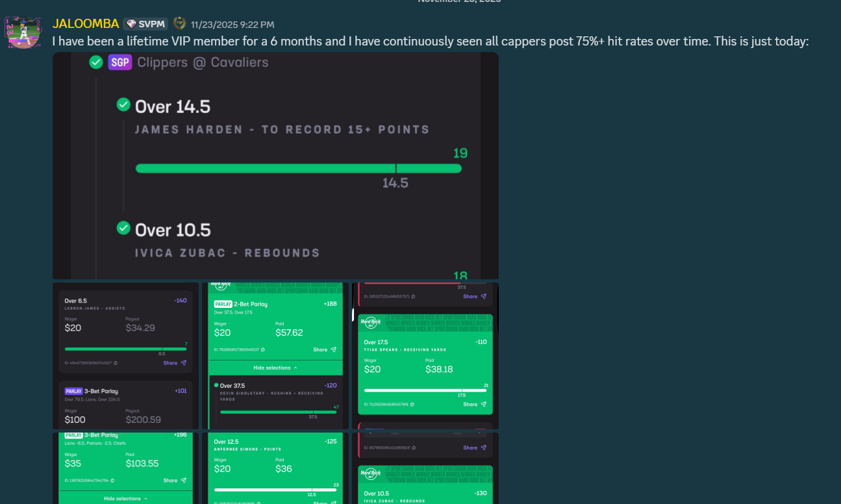
Task: Click the purple SGP badge icon
Action: tap(118, 62)
